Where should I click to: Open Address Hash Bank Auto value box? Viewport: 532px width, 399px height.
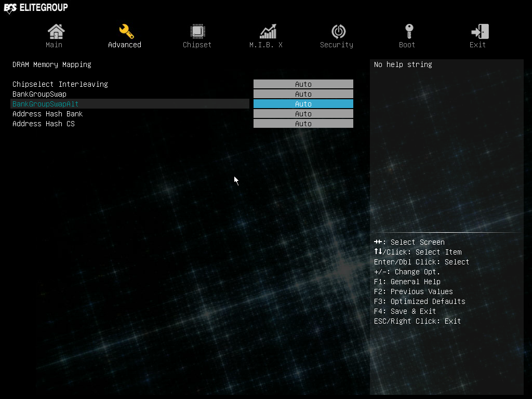coord(303,114)
